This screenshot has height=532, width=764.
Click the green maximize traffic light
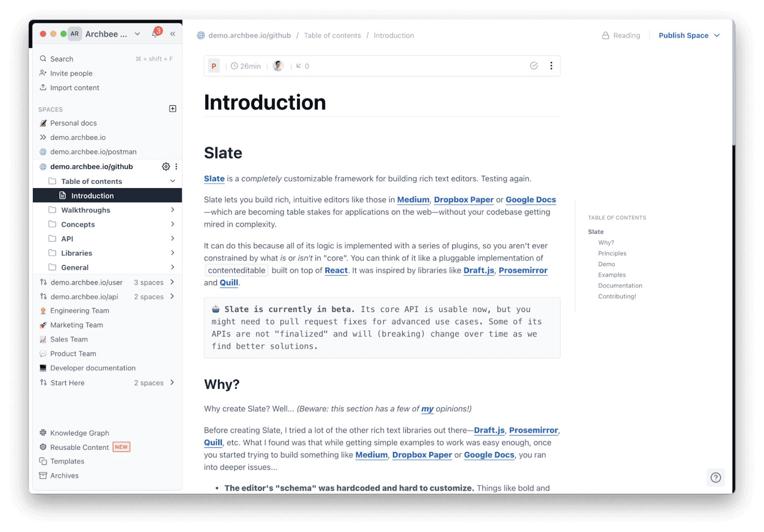[64, 34]
